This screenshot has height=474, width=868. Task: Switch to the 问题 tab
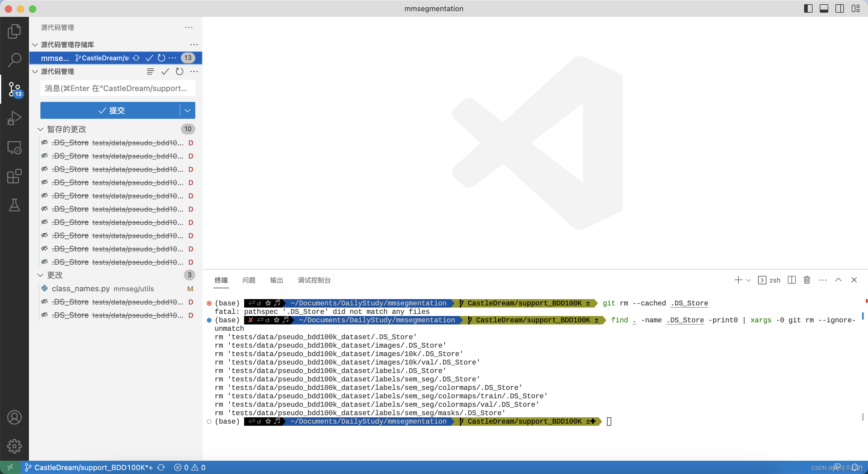coord(249,280)
